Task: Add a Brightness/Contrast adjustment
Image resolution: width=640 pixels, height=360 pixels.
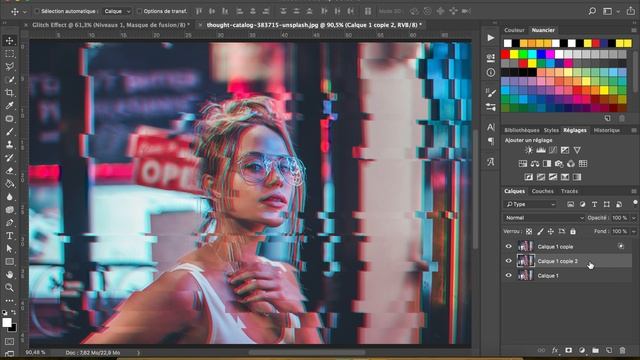Action: coord(529,150)
